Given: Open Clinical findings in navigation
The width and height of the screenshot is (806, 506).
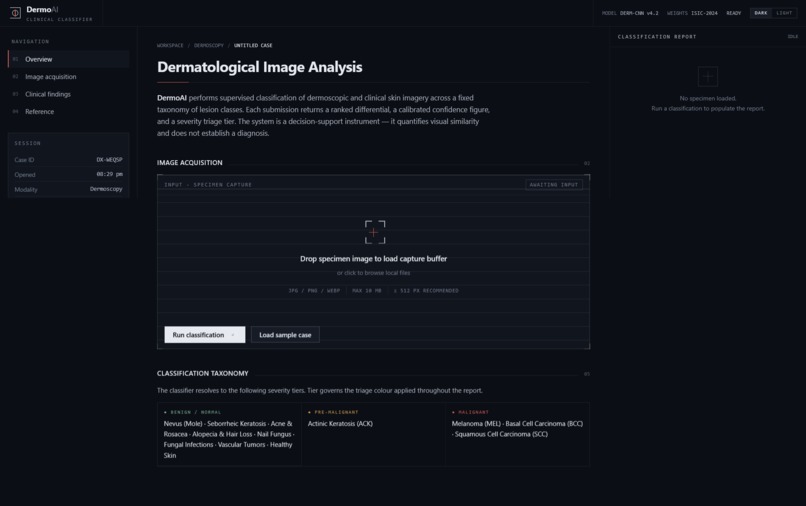Looking at the screenshot, I should pyautogui.click(x=68, y=94).
